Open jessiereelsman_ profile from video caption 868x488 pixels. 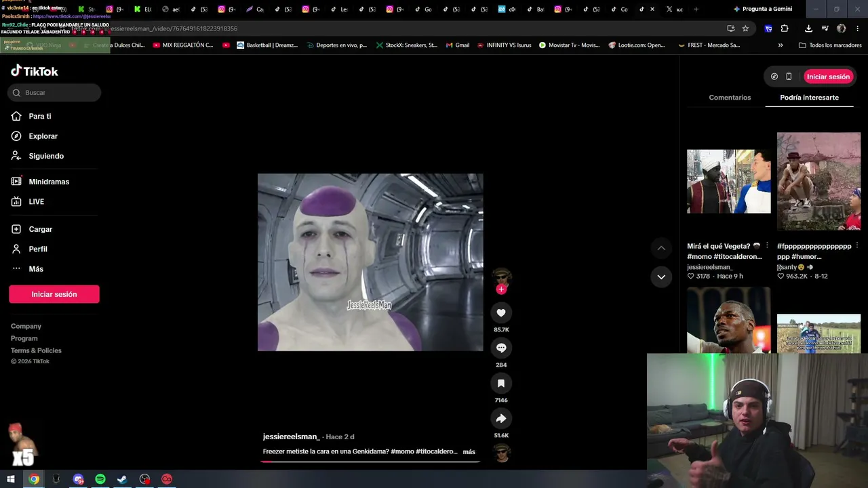coord(291,436)
